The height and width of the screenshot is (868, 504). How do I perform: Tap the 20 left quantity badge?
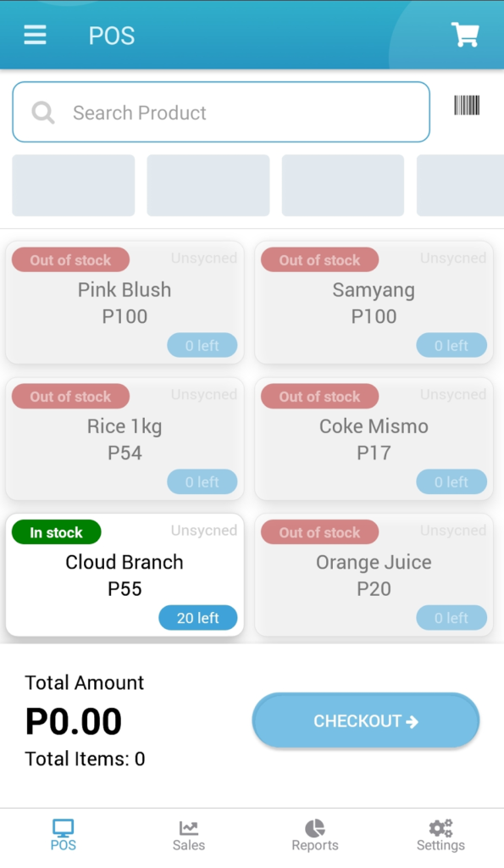tap(198, 618)
